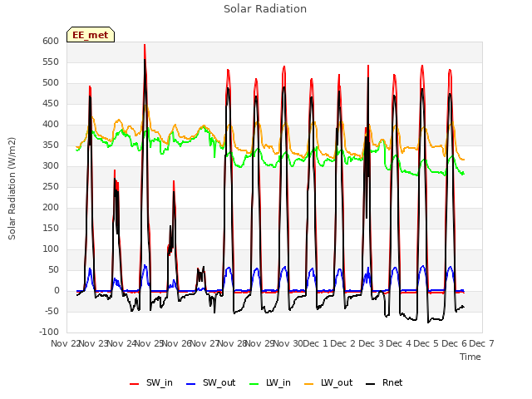Click the Time axis label
The image size is (532, 399).
pyautogui.click(x=470, y=357)
